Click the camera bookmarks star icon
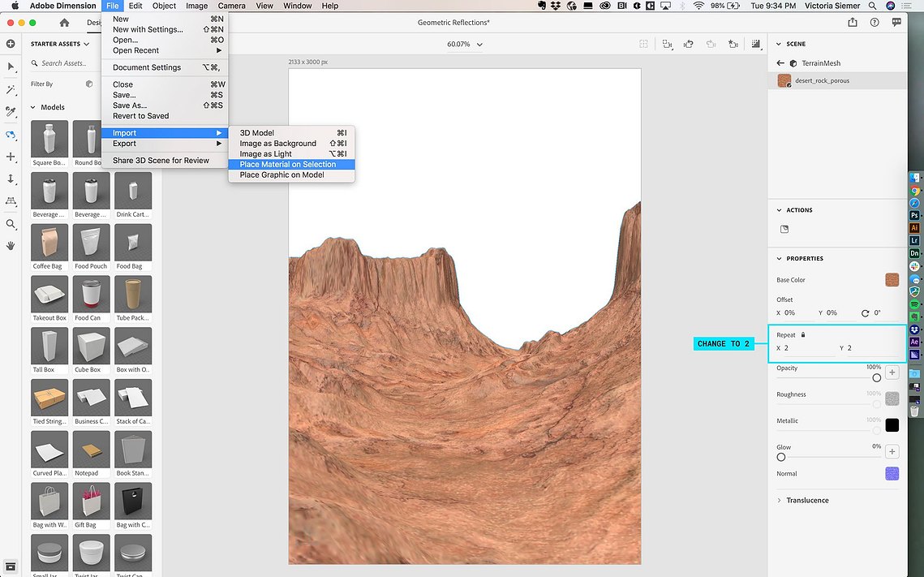The image size is (924, 577). pos(733,44)
